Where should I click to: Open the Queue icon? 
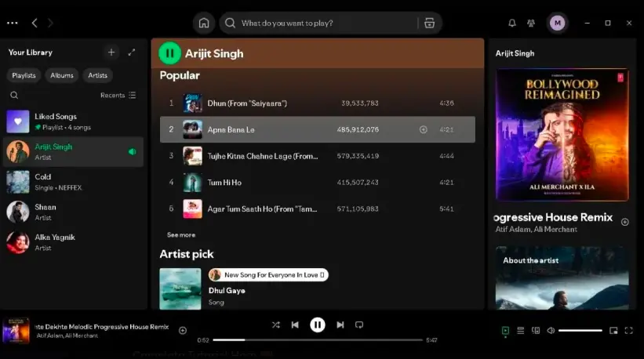coord(520,331)
